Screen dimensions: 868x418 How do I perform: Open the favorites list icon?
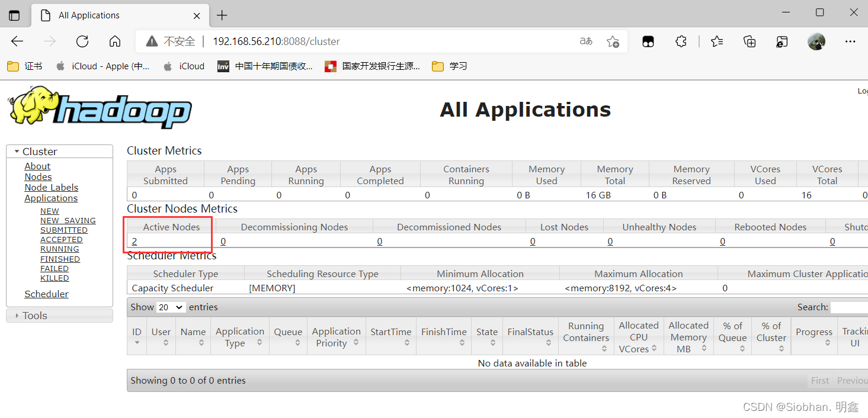point(717,41)
